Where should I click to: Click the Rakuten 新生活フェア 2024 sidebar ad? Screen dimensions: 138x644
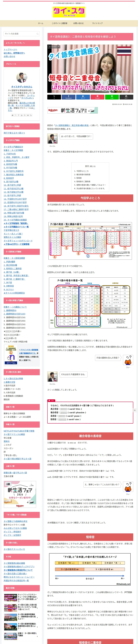pyautogui.click(x=20, y=494)
